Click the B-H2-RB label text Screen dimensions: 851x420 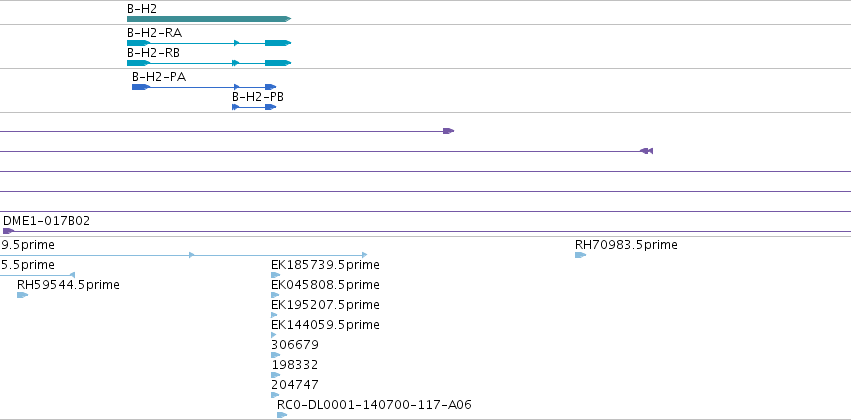(x=154, y=53)
